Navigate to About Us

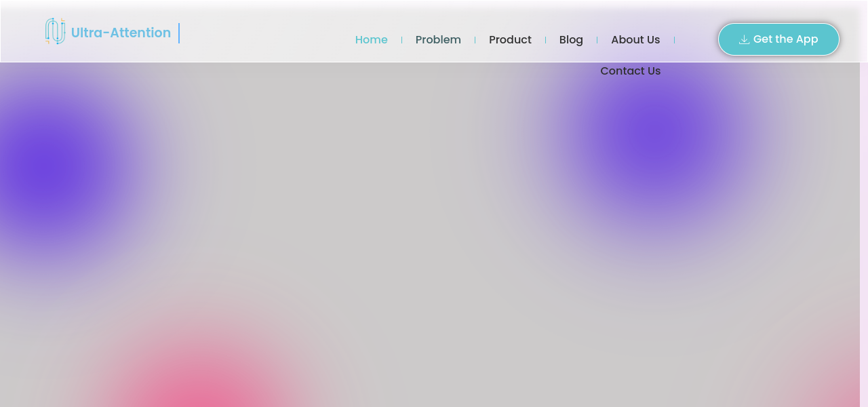[635, 40]
